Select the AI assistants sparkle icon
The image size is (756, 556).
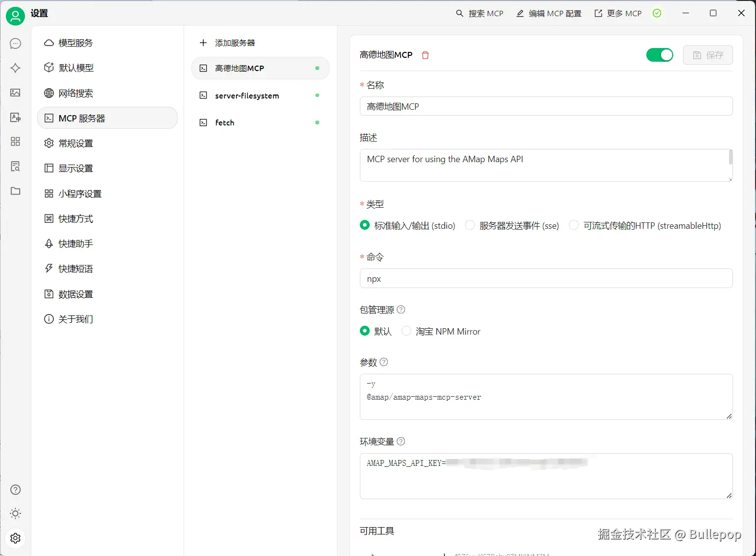coord(15,68)
